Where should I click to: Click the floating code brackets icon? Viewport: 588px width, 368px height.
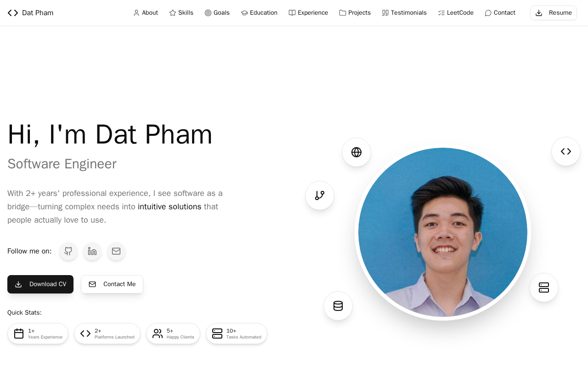coord(566,151)
